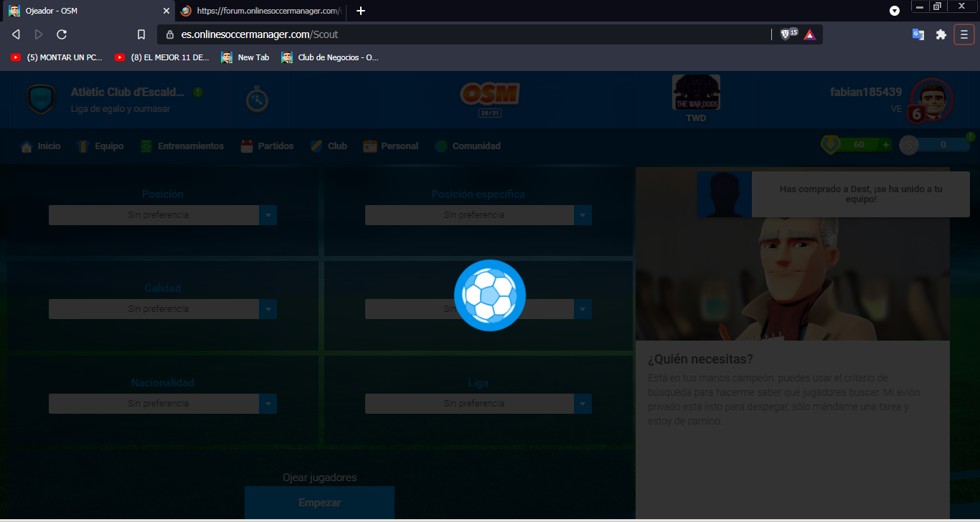This screenshot has height=522, width=980.
Task: Open the fabian185439 manager avatar
Action: 931,100
